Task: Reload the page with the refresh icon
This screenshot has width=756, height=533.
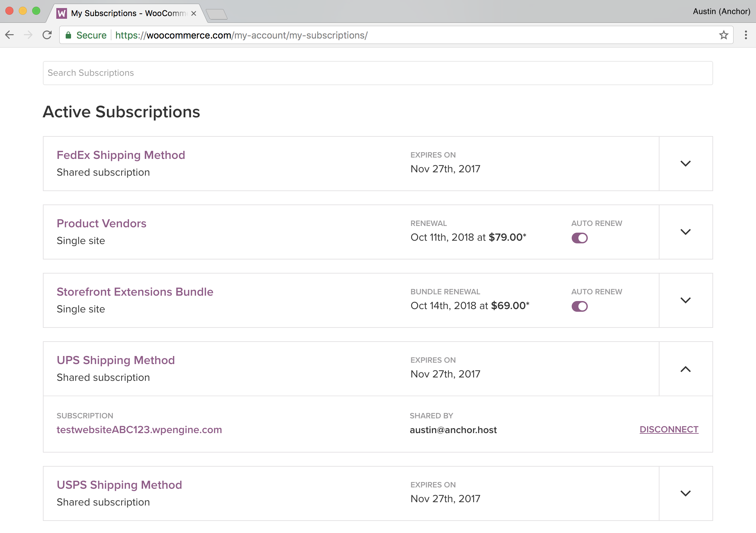Action: click(47, 35)
